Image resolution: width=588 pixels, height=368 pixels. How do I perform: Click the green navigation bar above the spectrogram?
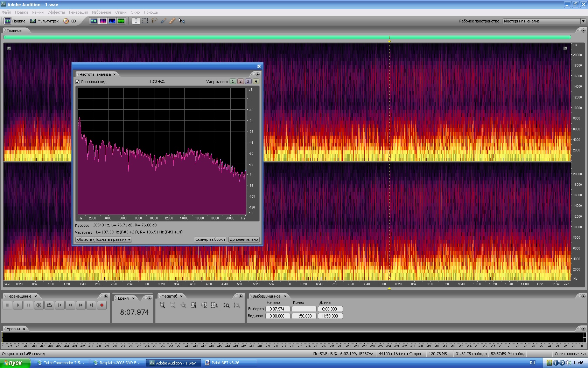coord(287,37)
